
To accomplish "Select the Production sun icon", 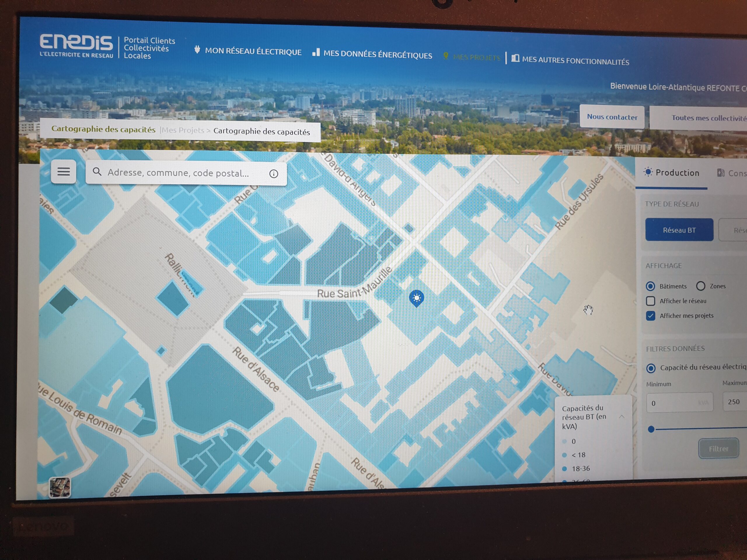I will click(x=649, y=172).
